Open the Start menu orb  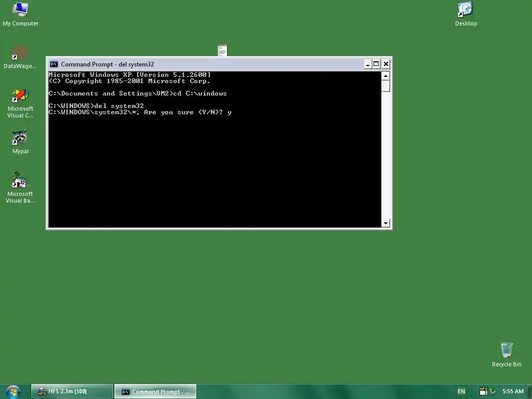point(13,392)
